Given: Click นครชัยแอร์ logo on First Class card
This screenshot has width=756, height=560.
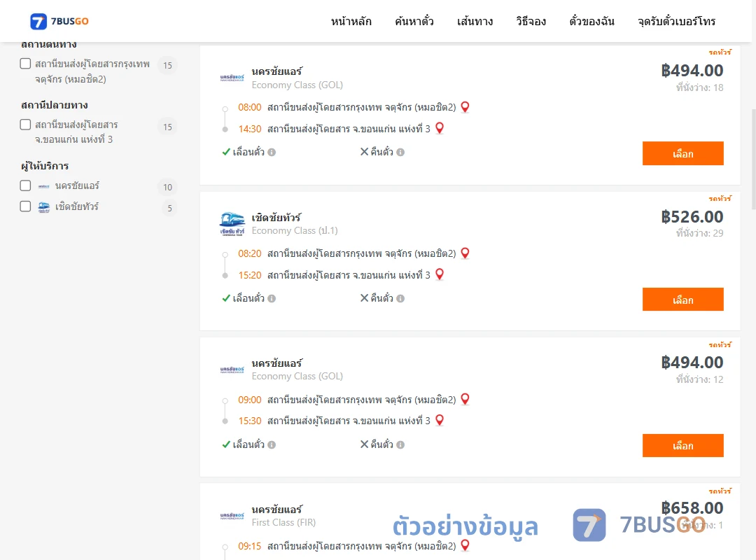Looking at the screenshot, I should coord(232,516).
